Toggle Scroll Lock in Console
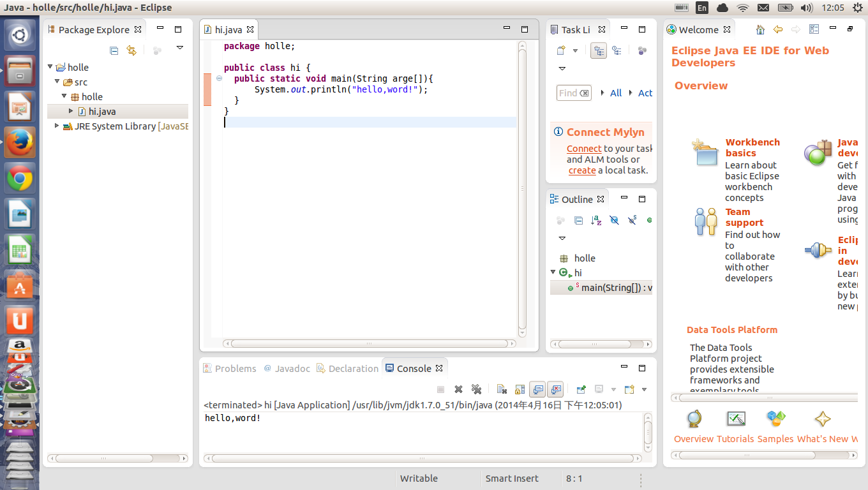This screenshot has width=868, height=490. pos(520,389)
